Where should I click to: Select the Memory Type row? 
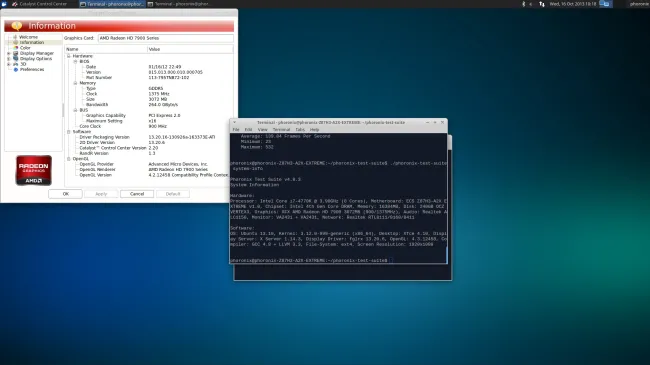click(149, 88)
